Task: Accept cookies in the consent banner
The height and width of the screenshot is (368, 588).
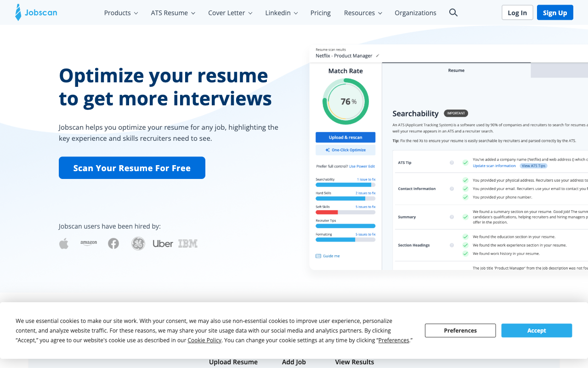Action: click(x=537, y=330)
